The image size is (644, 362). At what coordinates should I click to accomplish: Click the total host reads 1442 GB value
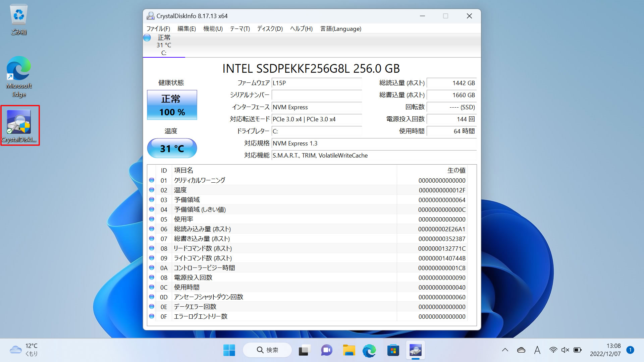click(451, 83)
